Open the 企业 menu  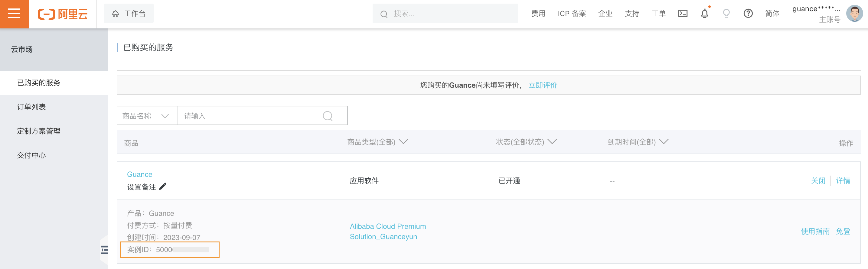pyautogui.click(x=605, y=14)
